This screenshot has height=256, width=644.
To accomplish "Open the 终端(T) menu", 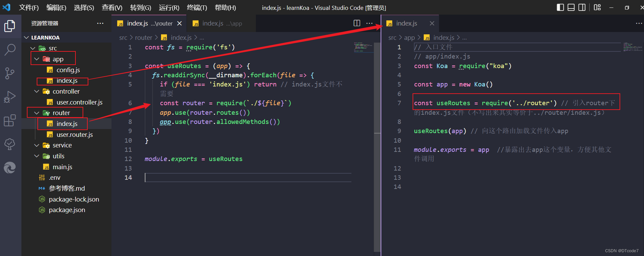I will click(197, 7).
